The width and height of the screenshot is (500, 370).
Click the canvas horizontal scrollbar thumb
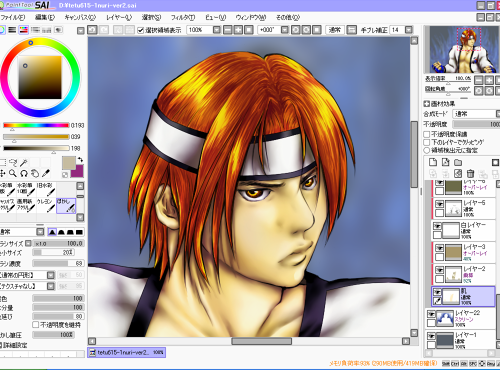click(x=262, y=341)
